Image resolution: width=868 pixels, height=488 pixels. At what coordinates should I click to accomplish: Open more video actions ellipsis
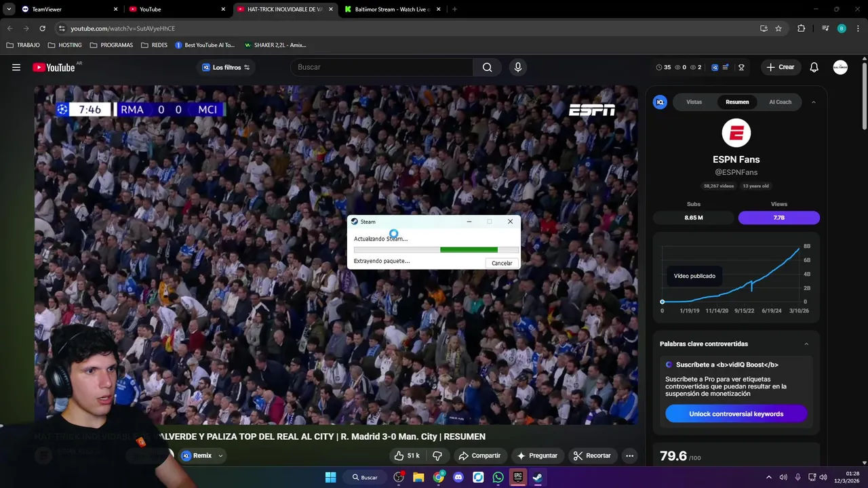coord(629,455)
